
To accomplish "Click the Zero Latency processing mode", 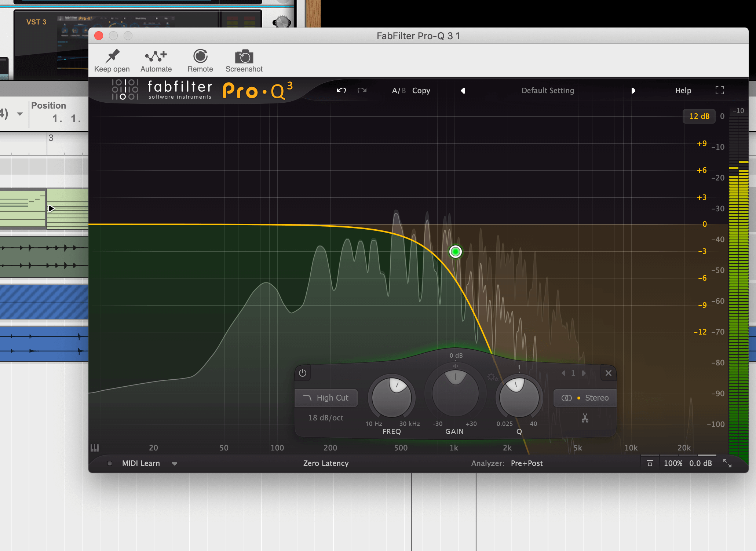I will (326, 463).
